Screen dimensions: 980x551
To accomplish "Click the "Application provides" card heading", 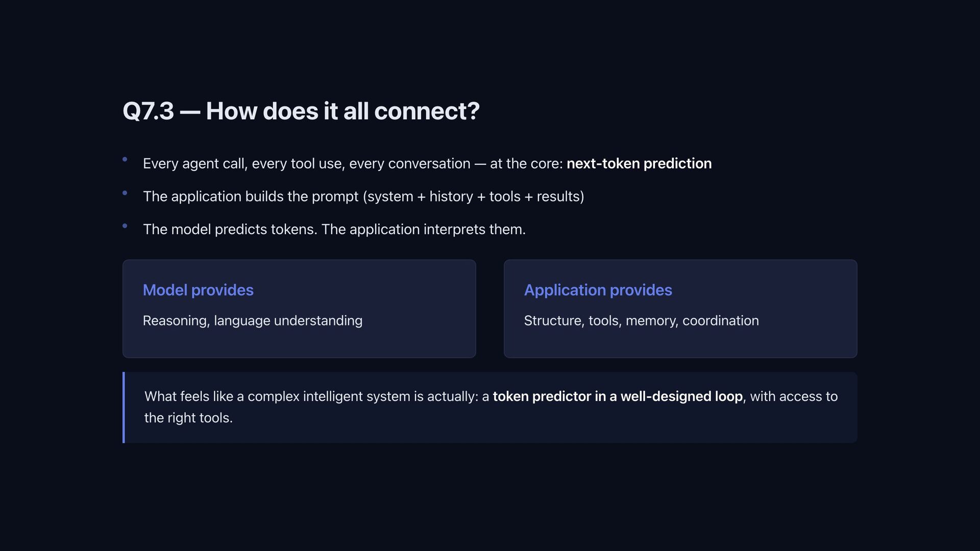I will [x=598, y=290].
